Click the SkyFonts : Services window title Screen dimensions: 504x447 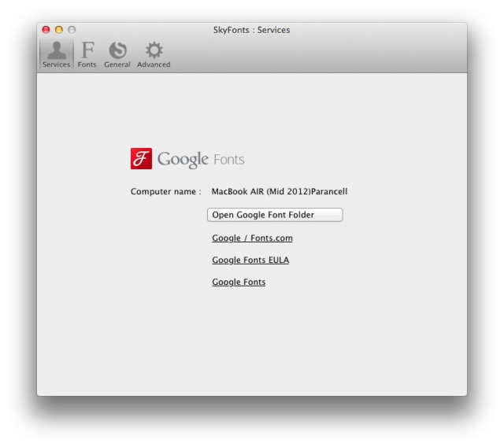coord(252,30)
